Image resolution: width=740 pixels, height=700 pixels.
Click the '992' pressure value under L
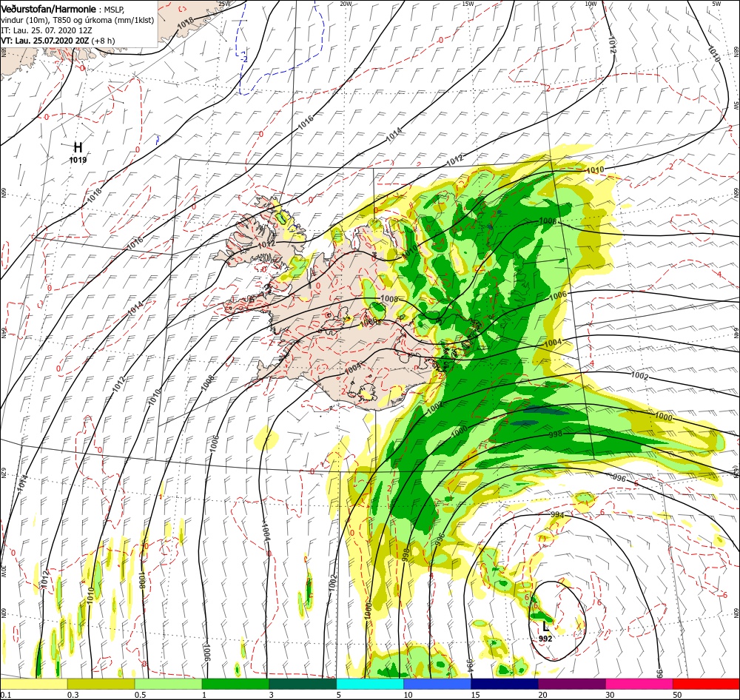click(545, 639)
